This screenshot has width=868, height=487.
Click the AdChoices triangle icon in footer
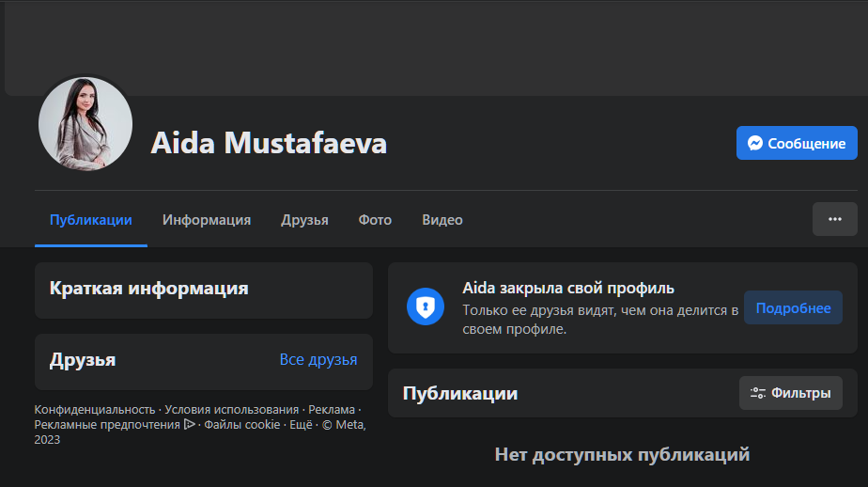coord(190,424)
